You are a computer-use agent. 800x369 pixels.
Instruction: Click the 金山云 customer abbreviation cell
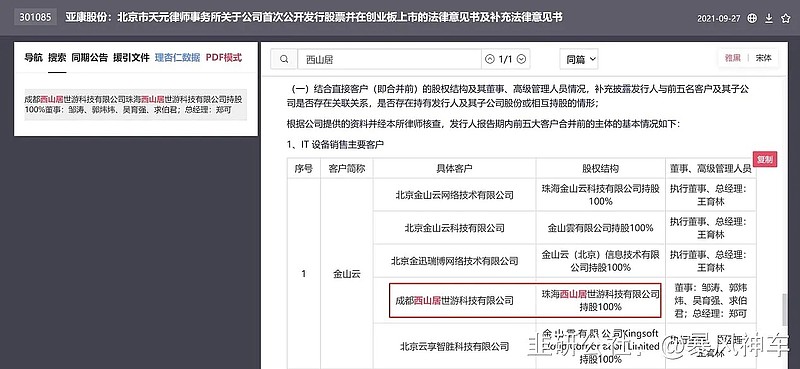pos(347,274)
